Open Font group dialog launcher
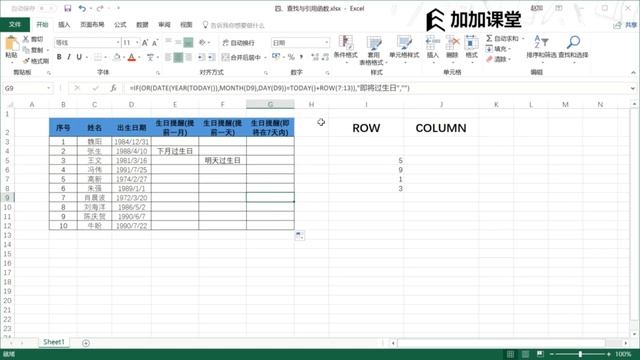Image resolution: width=640 pixels, height=360 pixels. [x=158, y=73]
